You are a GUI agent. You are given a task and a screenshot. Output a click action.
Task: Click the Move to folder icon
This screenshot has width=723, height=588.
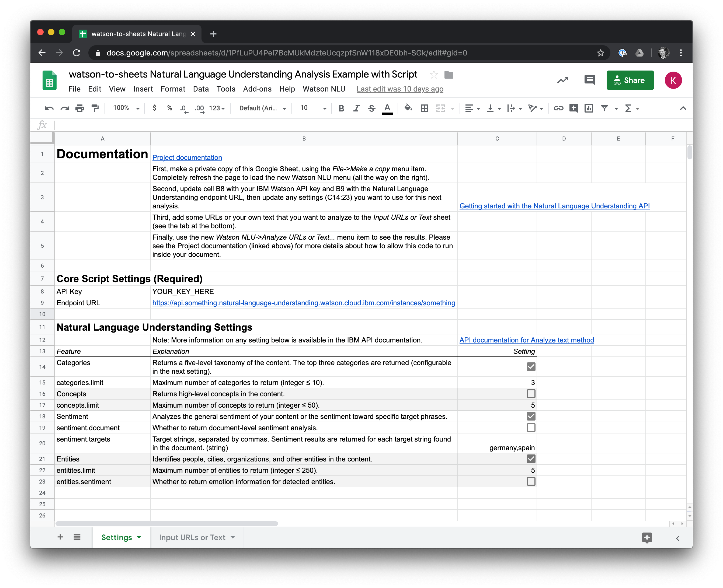[x=449, y=75]
